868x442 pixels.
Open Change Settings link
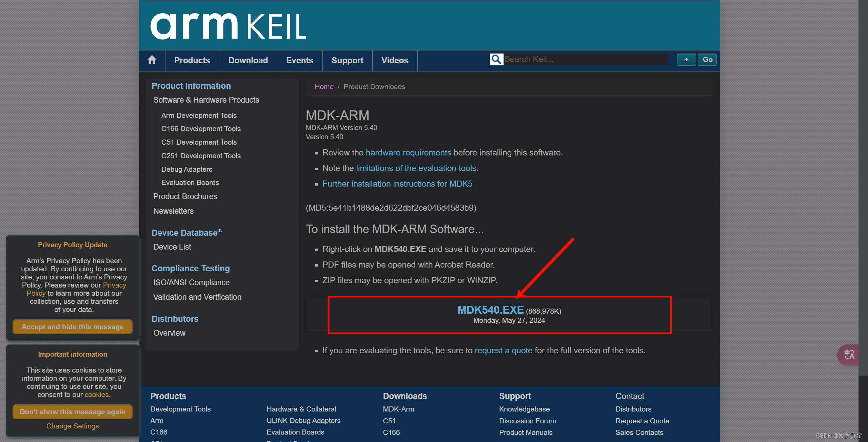point(73,426)
